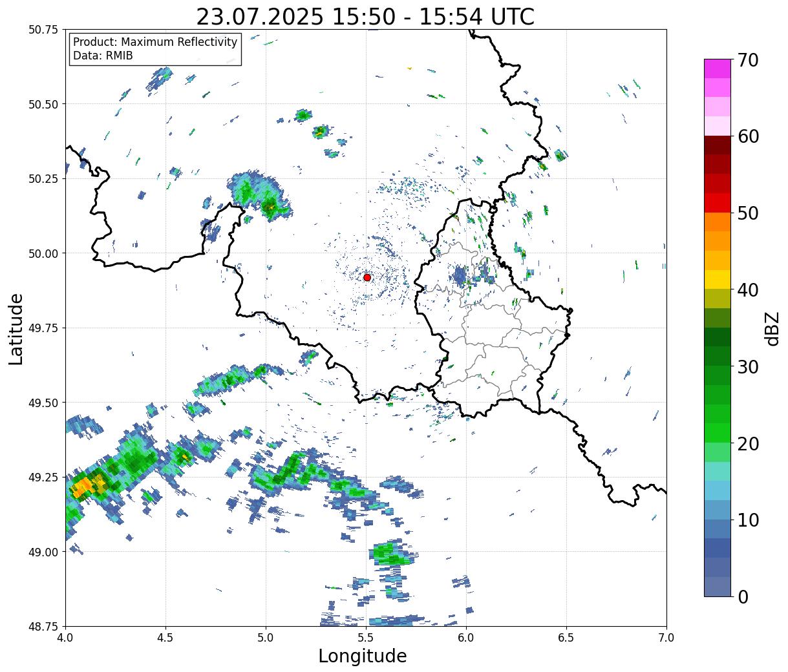Click the longitude tick label 5.5
Screen dimensions: 788x672
[x=366, y=638]
